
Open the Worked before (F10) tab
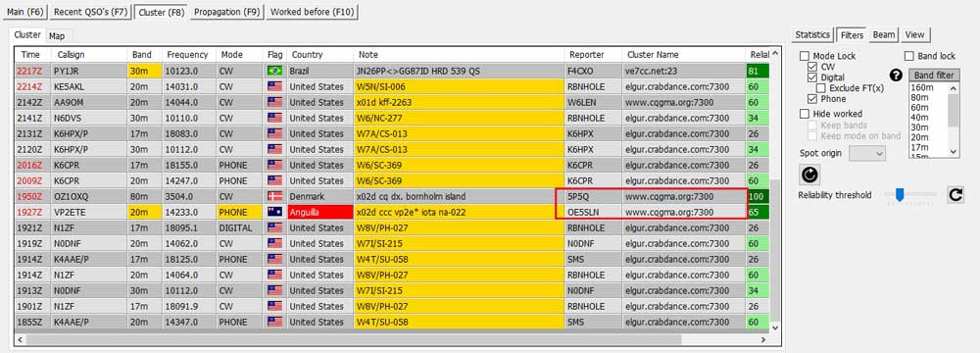312,12
